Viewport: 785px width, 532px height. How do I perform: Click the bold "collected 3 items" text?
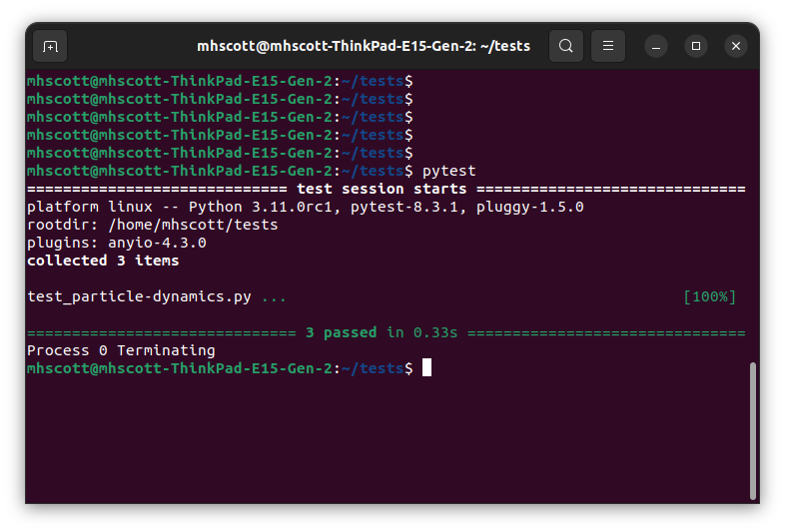tap(103, 261)
